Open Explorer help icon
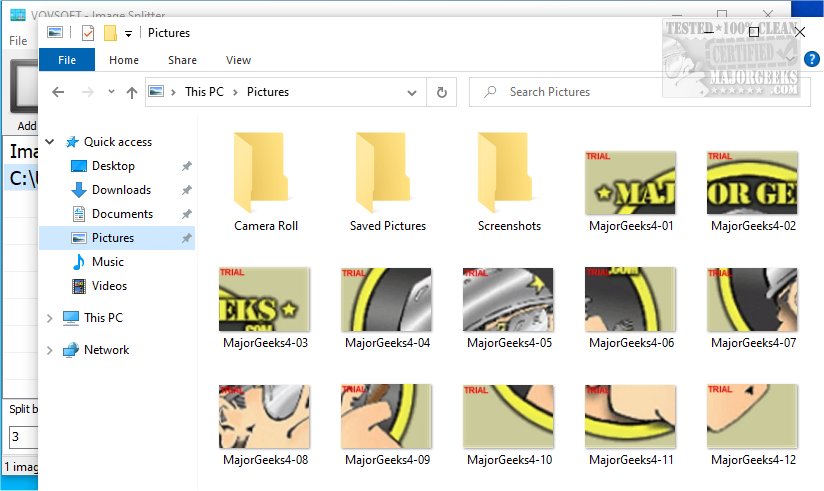This screenshot has width=824, height=491. click(811, 59)
